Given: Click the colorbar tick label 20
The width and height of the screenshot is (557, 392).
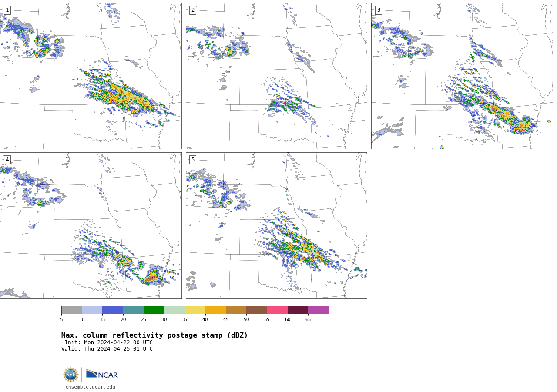Looking at the screenshot, I should (x=123, y=320).
